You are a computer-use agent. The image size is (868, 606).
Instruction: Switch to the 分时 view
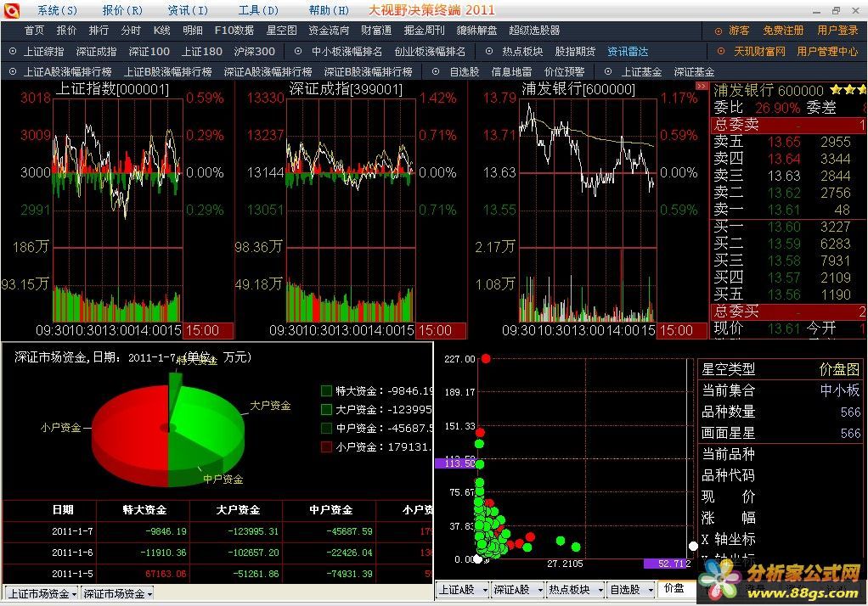tap(131, 31)
